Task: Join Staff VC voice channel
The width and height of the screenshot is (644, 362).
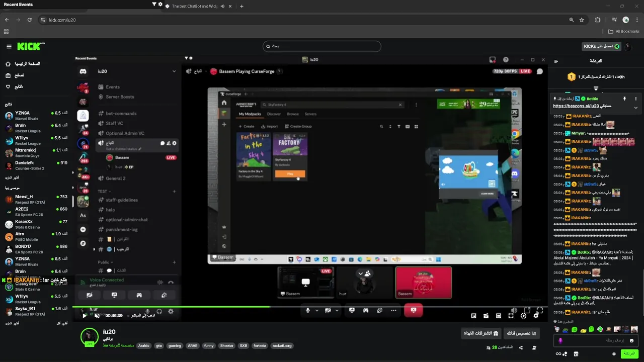Action: click(114, 123)
